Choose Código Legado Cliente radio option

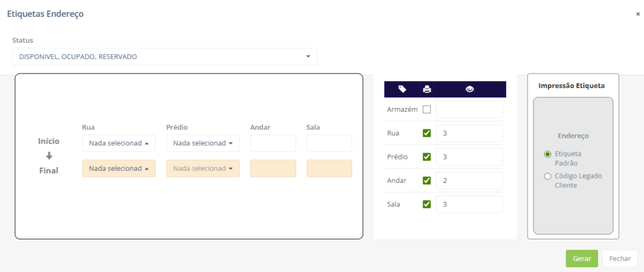pos(548,176)
